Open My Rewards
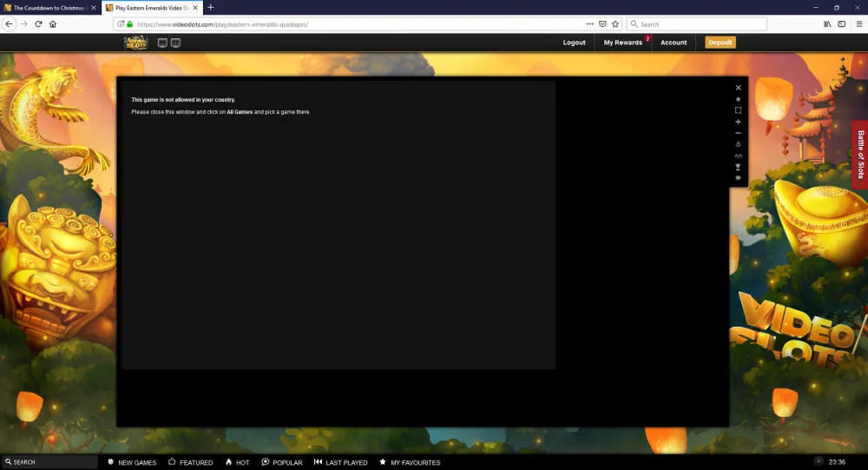Screen dimensions: 868x470 (622, 43)
